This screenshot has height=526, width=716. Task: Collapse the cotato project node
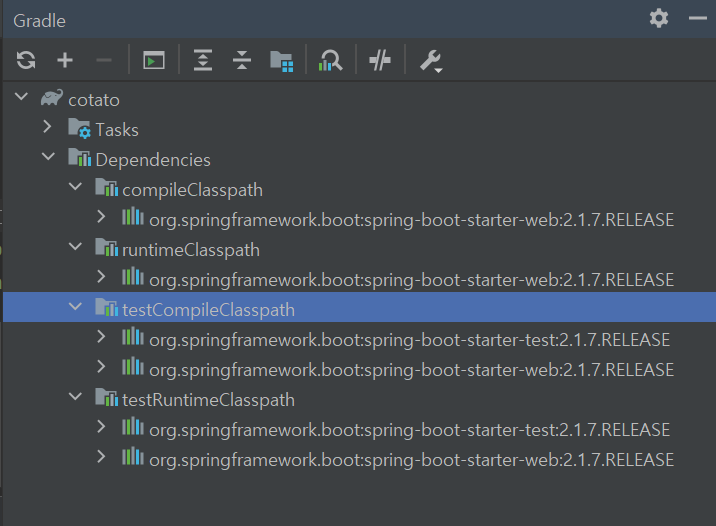[x=21, y=97]
